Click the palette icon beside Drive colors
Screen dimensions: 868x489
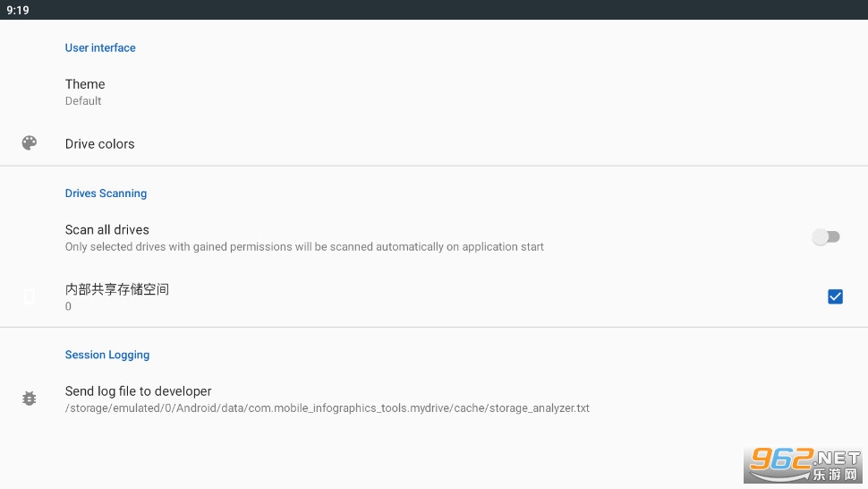30,143
